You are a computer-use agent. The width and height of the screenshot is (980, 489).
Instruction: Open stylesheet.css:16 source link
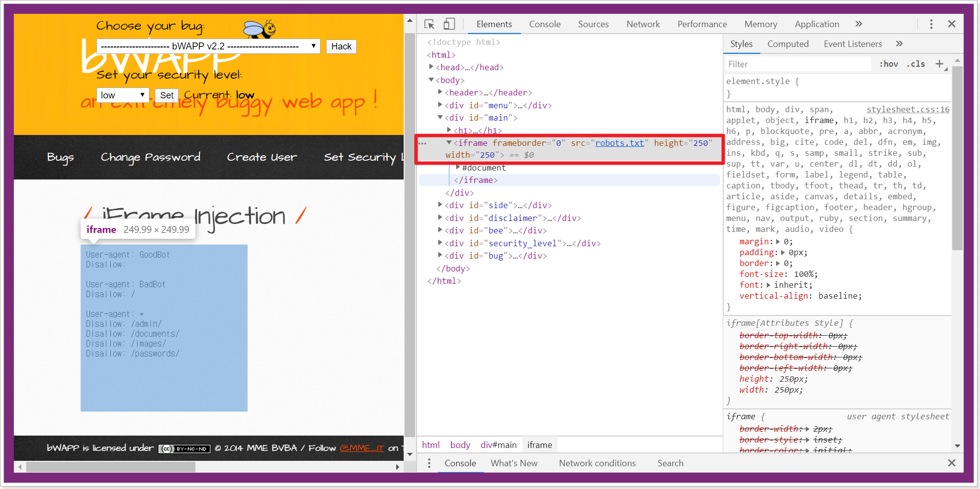[x=908, y=110]
